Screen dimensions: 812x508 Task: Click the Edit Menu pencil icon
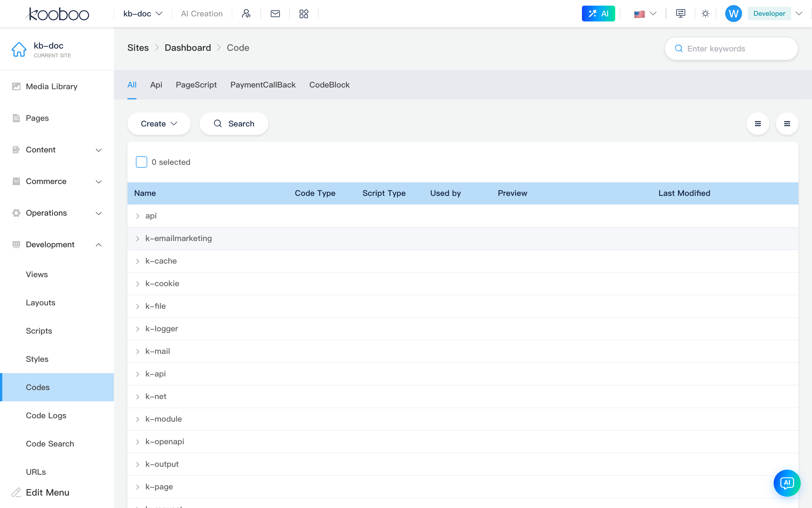pyautogui.click(x=16, y=492)
